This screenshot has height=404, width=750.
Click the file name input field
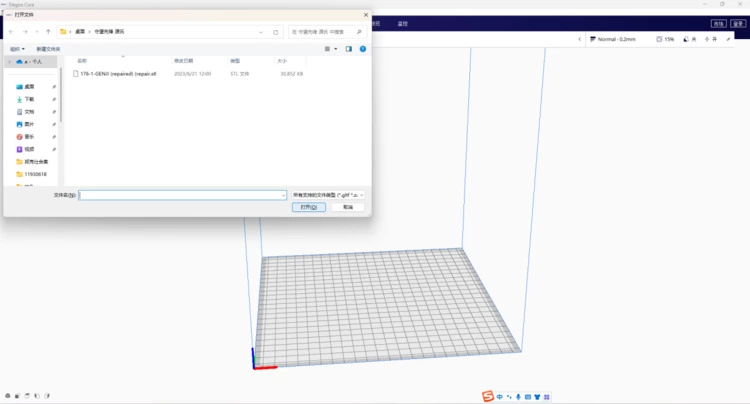183,195
